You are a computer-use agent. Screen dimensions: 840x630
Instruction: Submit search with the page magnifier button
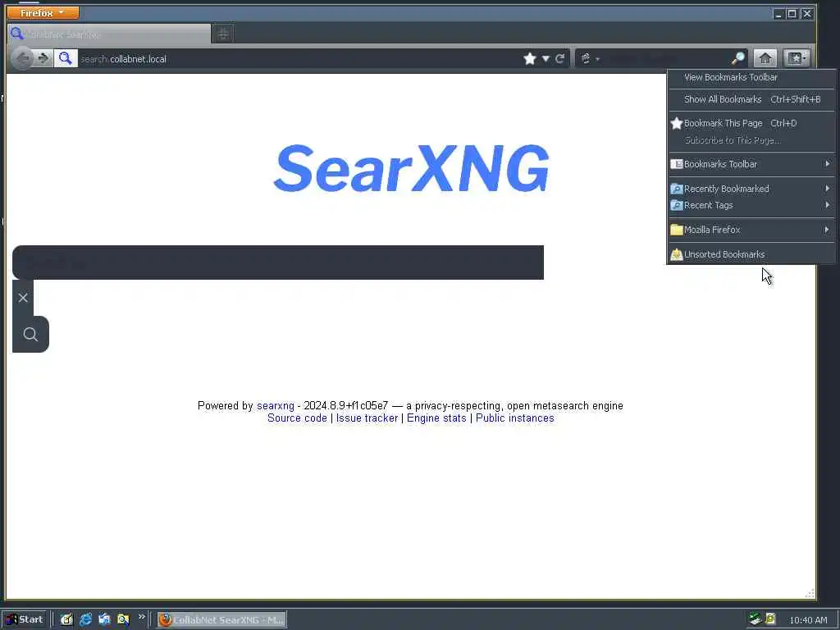[x=30, y=335]
